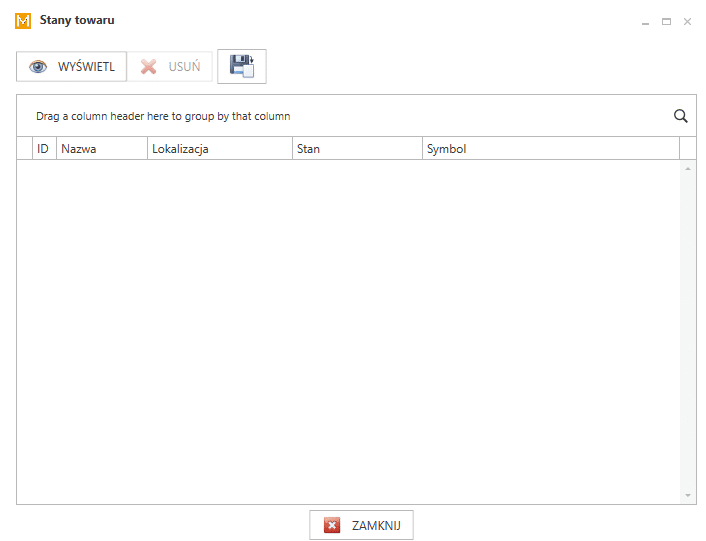The height and width of the screenshot is (541, 706).
Task: Sort by the Lokalizacja column header
Action: click(x=220, y=149)
